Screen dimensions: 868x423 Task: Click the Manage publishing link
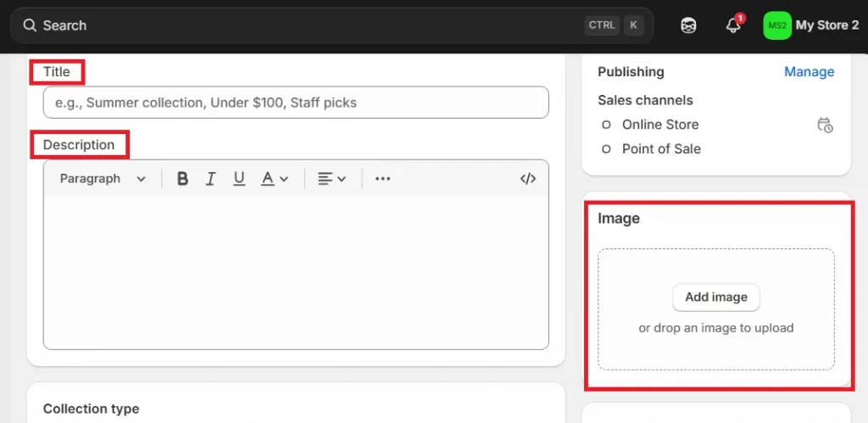click(809, 72)
